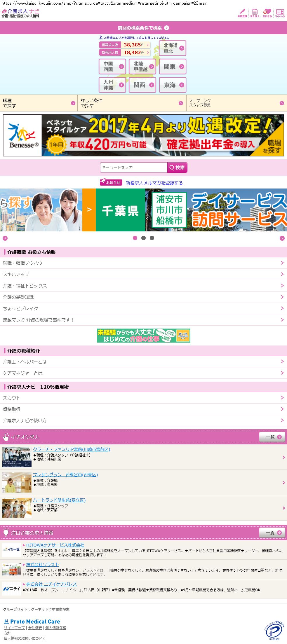Open 介護求人ナビの使い方 menu row

click(x=143, y=420)
